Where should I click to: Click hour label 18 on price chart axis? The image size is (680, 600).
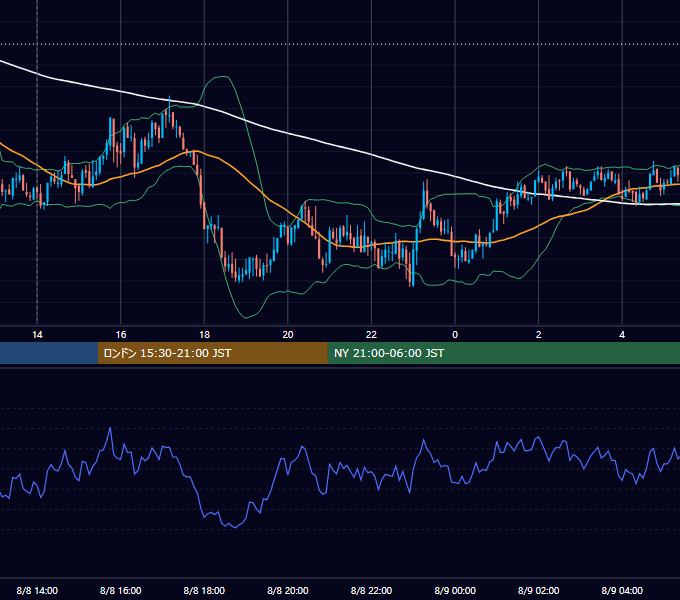pyautogui.click(x=204, y=335)
